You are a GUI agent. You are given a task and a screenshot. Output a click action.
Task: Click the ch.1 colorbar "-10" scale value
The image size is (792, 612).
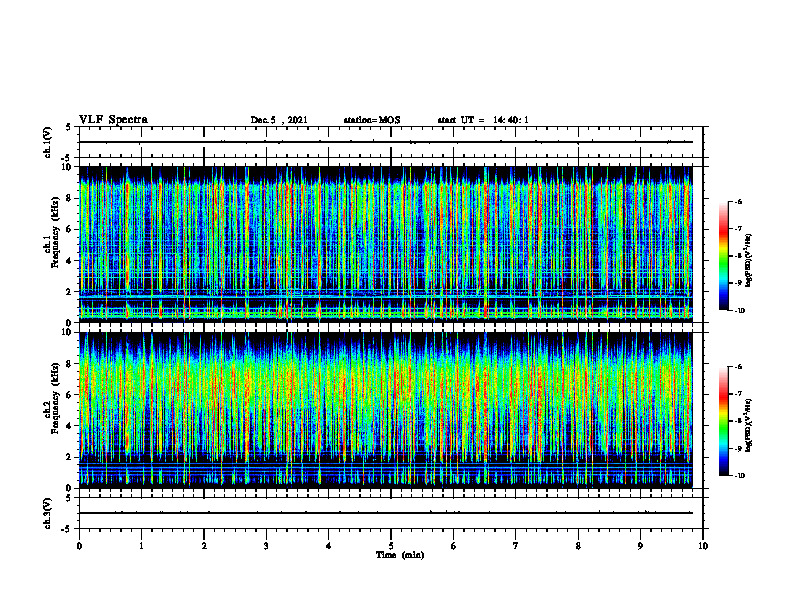click(739, 311)
